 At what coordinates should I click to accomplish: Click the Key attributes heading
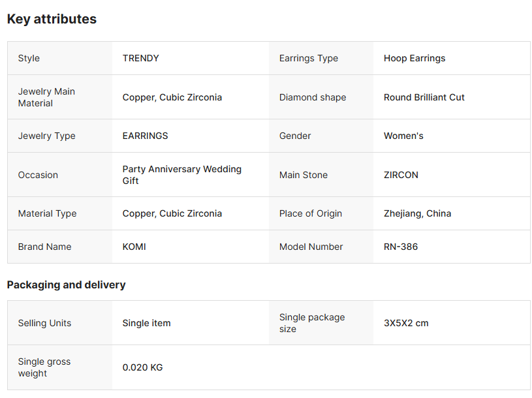(52, 19)
